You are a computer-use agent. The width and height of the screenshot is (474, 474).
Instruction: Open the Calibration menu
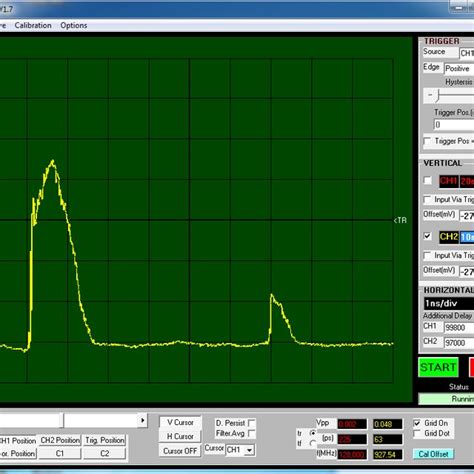click(x=33, y=25)
